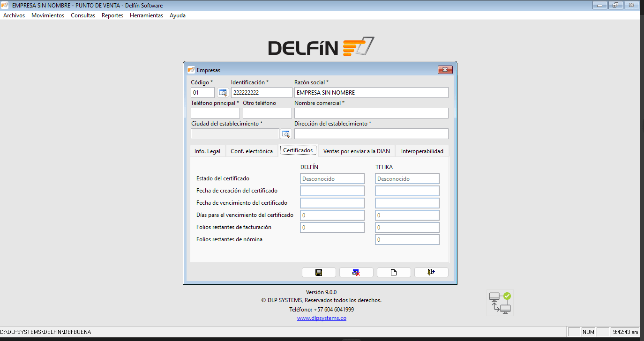The width and height of the screenshot is (644, 341).
Task: Save the company record using the diskette icon
Action: tap(319, 272)
